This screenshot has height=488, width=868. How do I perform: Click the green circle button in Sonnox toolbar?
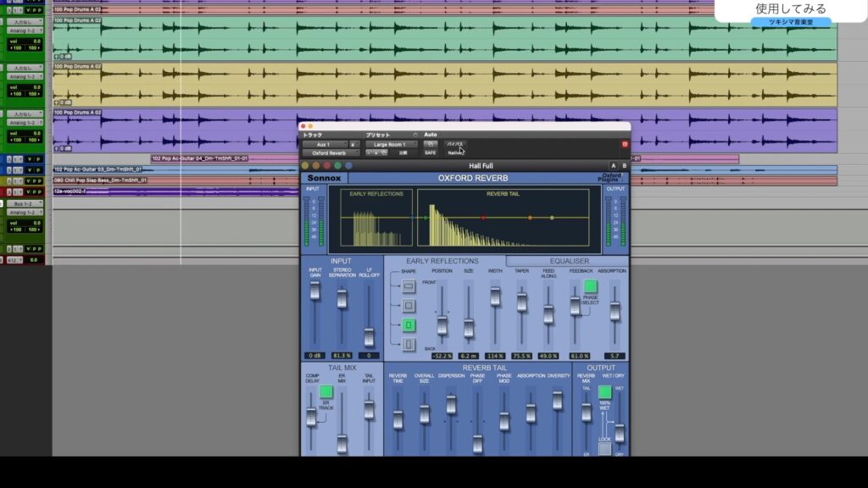coord(337,165)
